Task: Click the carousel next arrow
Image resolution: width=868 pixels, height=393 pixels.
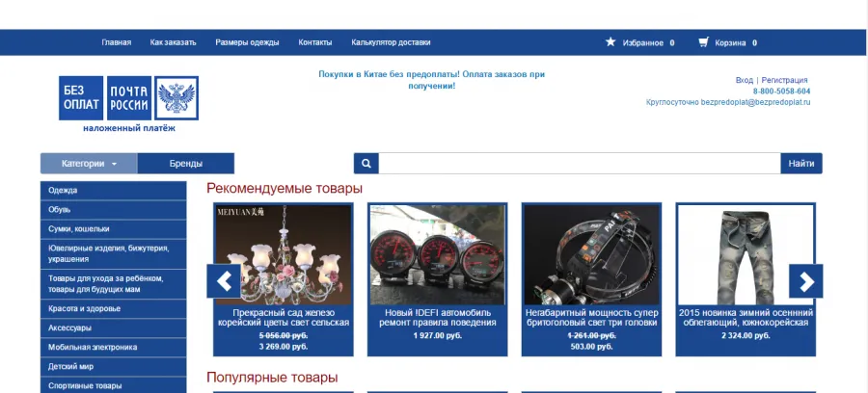Action: coord(806,281)
